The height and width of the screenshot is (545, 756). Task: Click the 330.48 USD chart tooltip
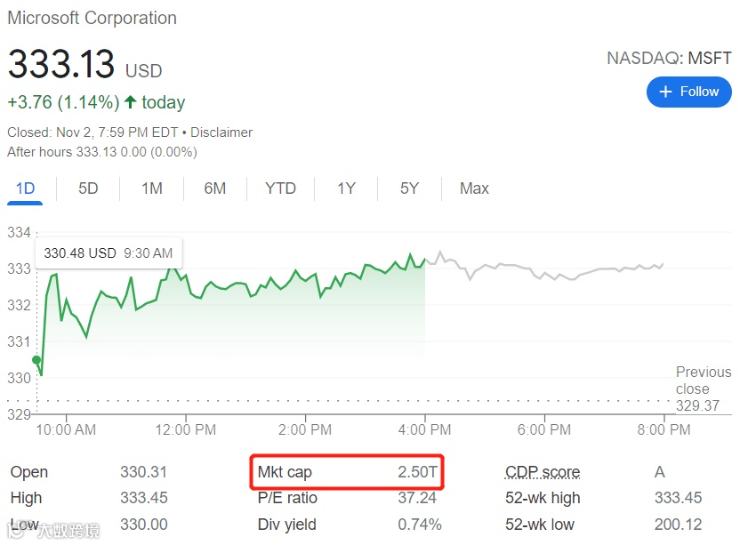coord(109,253)
